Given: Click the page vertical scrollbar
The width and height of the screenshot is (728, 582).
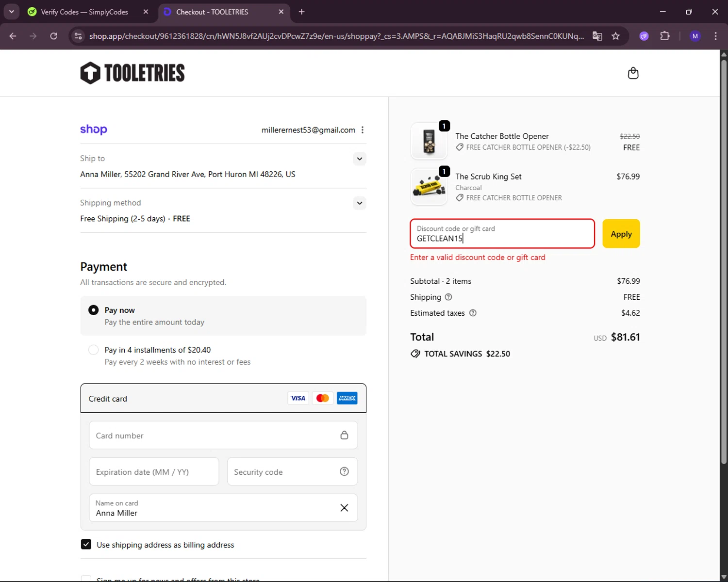Looking at the screenshot, I should pyautogui.click(x=724, y=262).
